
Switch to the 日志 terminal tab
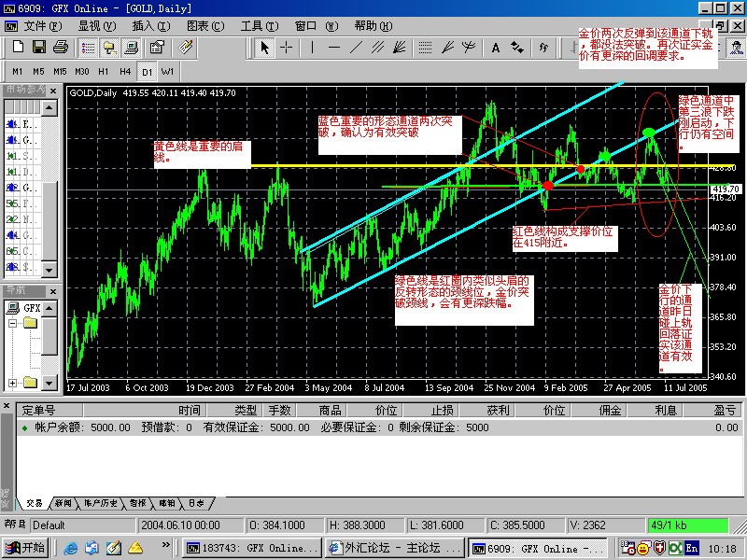point(196,503)
